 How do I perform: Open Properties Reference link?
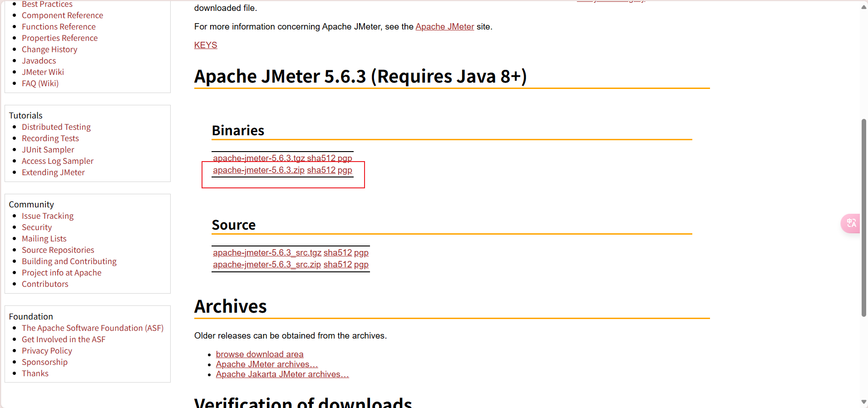coord(59,38)
